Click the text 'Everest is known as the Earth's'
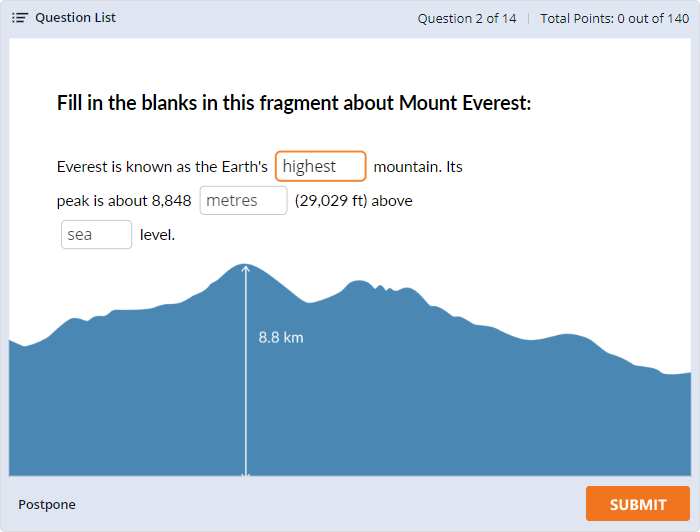The width and height of the screenshot is (700, 532). pyautogui.click(x=162, y=167)
